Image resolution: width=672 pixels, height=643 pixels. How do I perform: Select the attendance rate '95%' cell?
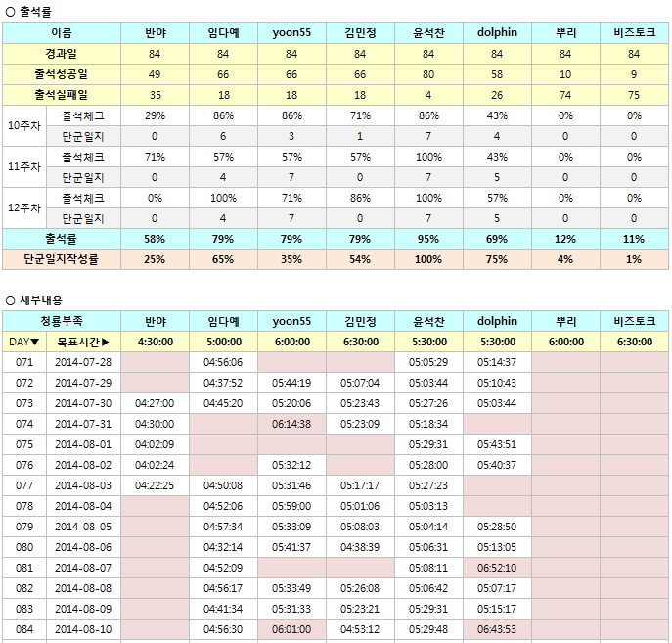pos(428,239)
